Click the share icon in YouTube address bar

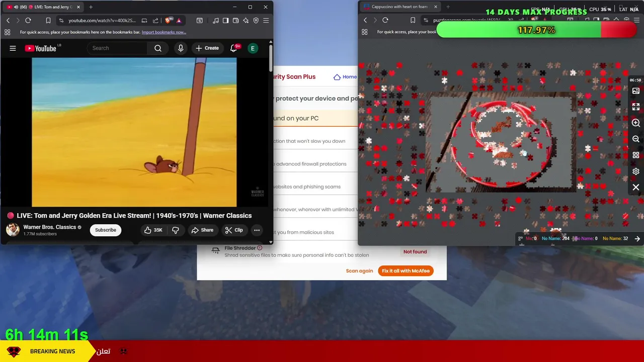coord(155,21)
